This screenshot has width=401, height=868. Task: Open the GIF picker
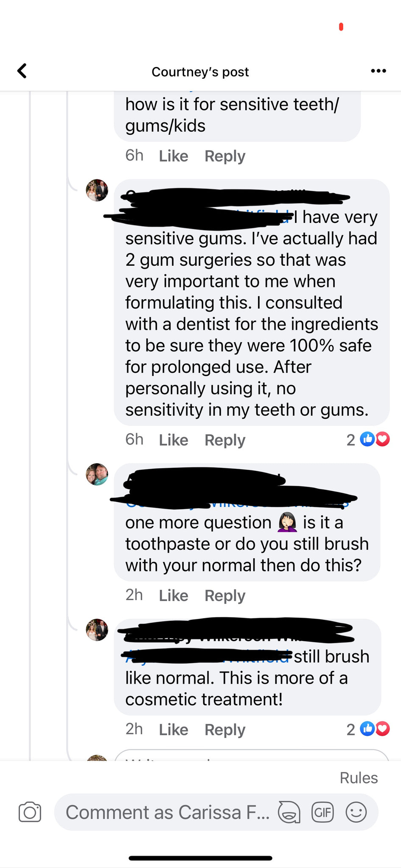tap(322, 812)
